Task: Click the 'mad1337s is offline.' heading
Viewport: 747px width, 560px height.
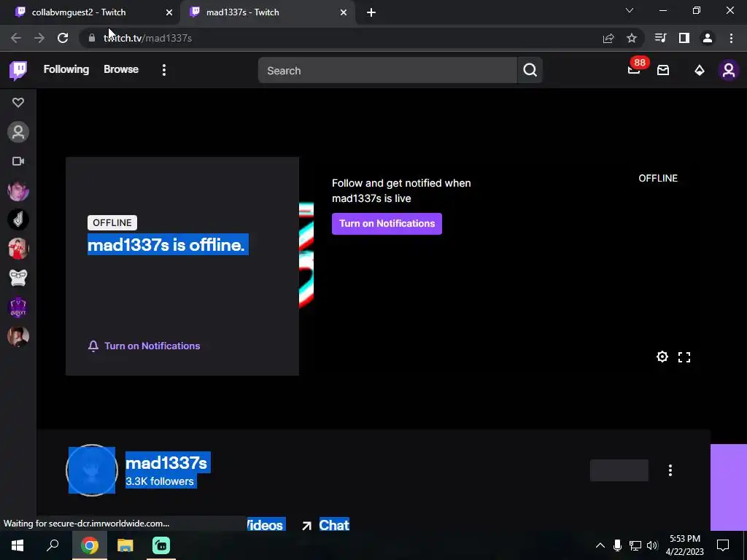Action: 168,245
